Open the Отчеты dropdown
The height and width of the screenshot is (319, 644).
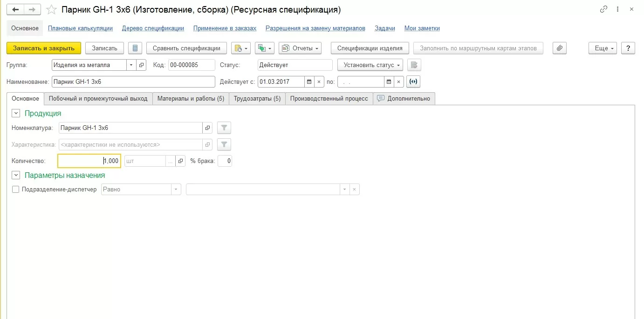coord(300,48)
